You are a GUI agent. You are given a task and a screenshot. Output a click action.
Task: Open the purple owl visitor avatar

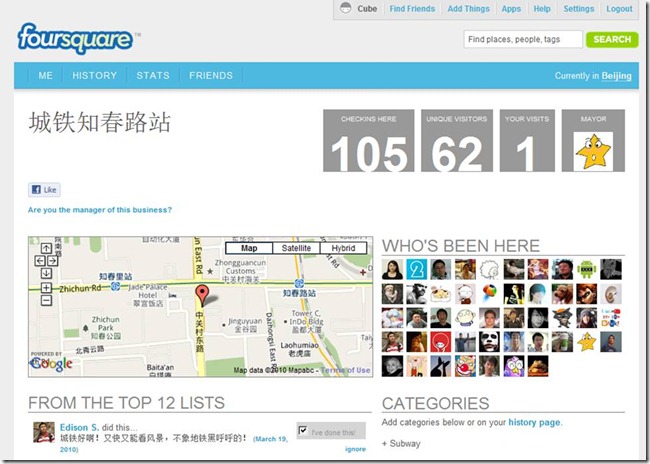(x=514, y=366)
